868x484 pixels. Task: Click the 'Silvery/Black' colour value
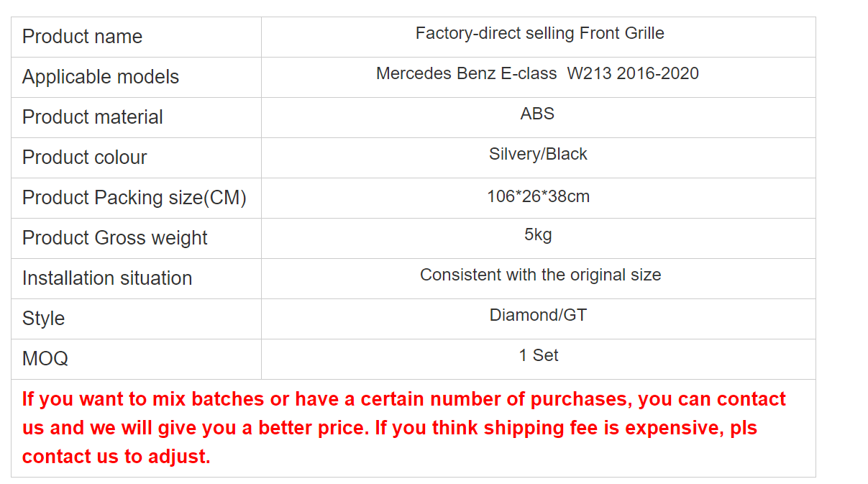click(x=538, y=154)
